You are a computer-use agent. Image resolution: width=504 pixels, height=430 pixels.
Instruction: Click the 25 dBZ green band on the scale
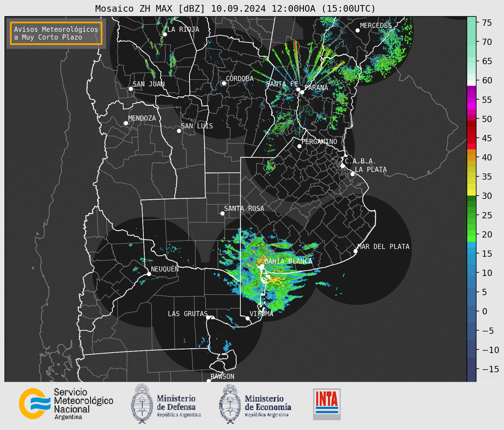pos(471,215)
